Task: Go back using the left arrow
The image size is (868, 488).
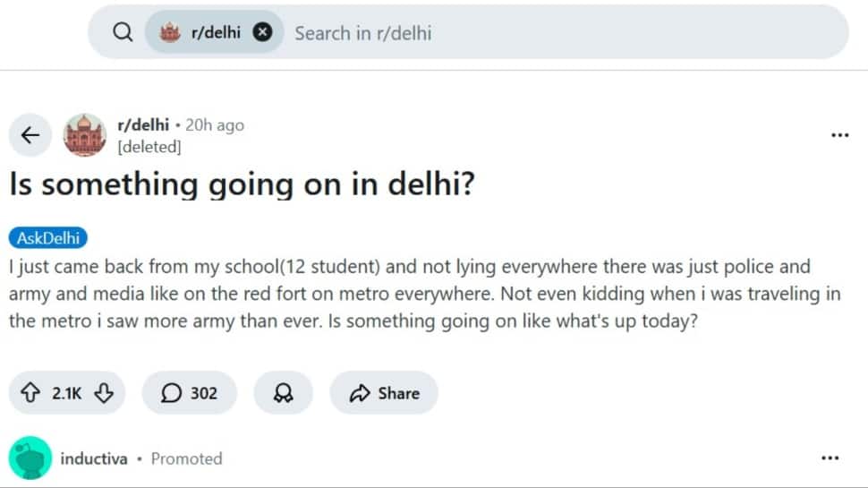Action: (x=30, y=135)
